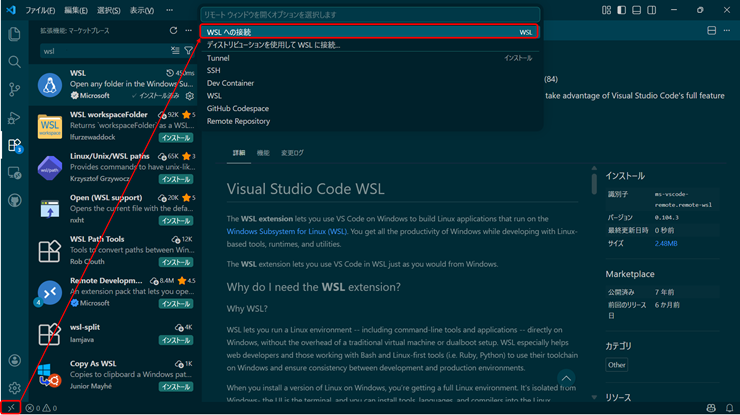740x415 pixels.
Task: Install the WSL workspaceFolder extension
Action: [176, 137]
